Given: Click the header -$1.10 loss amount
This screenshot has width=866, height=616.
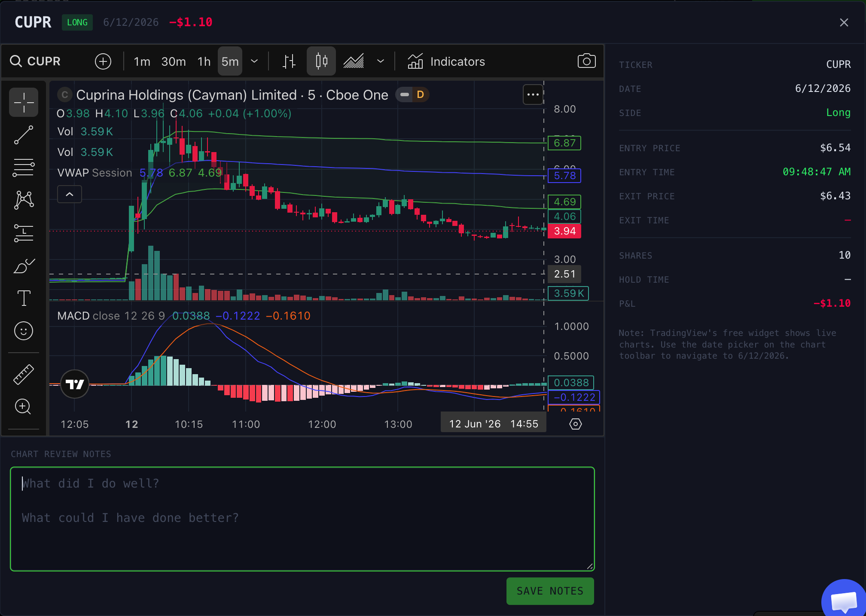Looking at the screenshot, I should coord(191,22).
